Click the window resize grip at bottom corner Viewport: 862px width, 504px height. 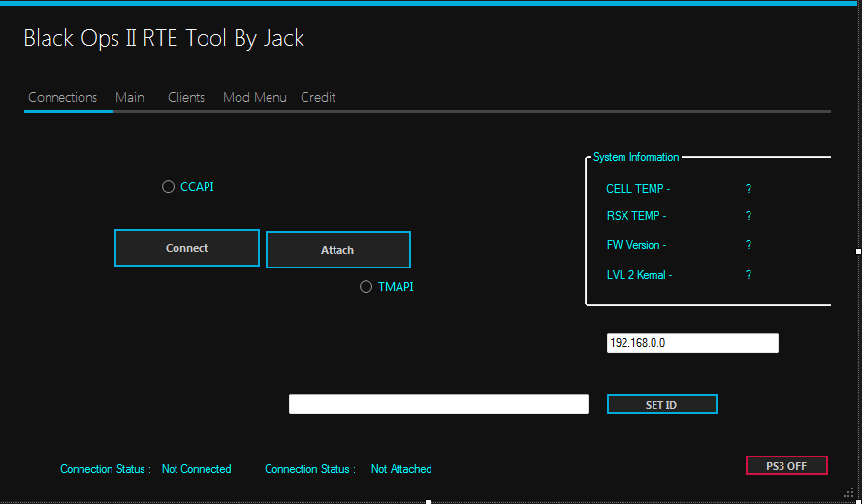(x=848, y=490)
